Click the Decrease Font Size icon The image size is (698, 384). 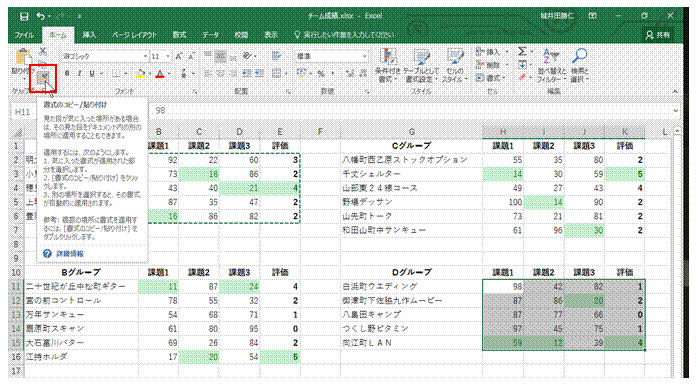(191, 57)
